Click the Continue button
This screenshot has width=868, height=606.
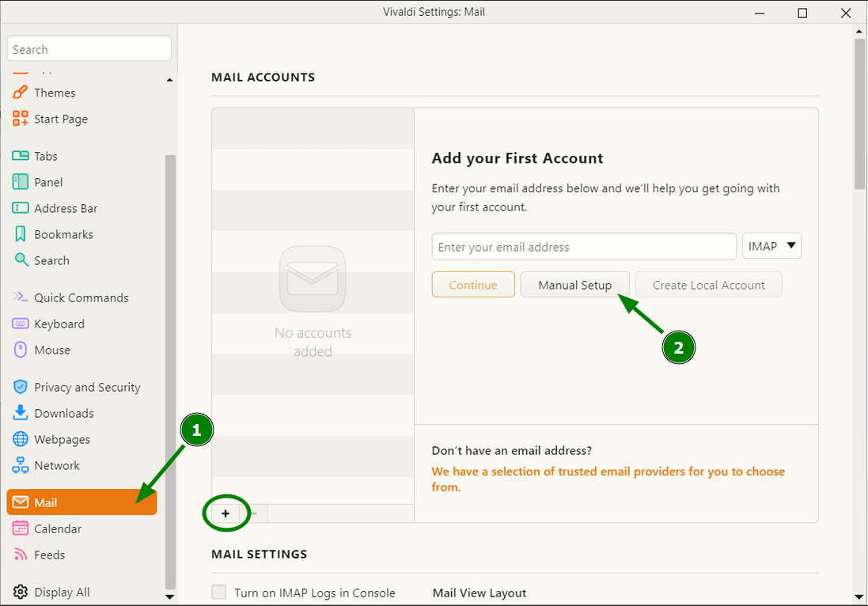point(473,285)
